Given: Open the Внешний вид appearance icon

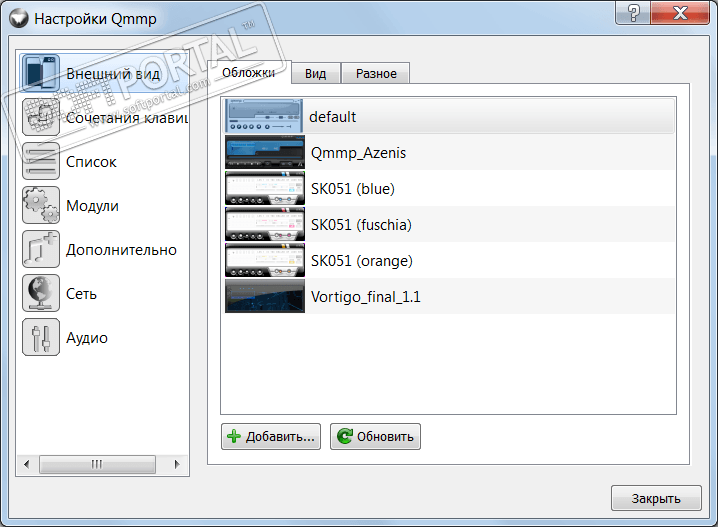Looking at the screenshot, I should pos(41,73).
